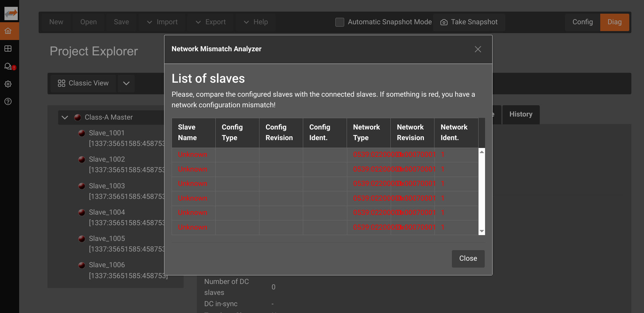Image resolution: width=644 pixels, height=313 pixels.
Task: Click the Home icon in sidebar
Action: click(x=8, y=31)
